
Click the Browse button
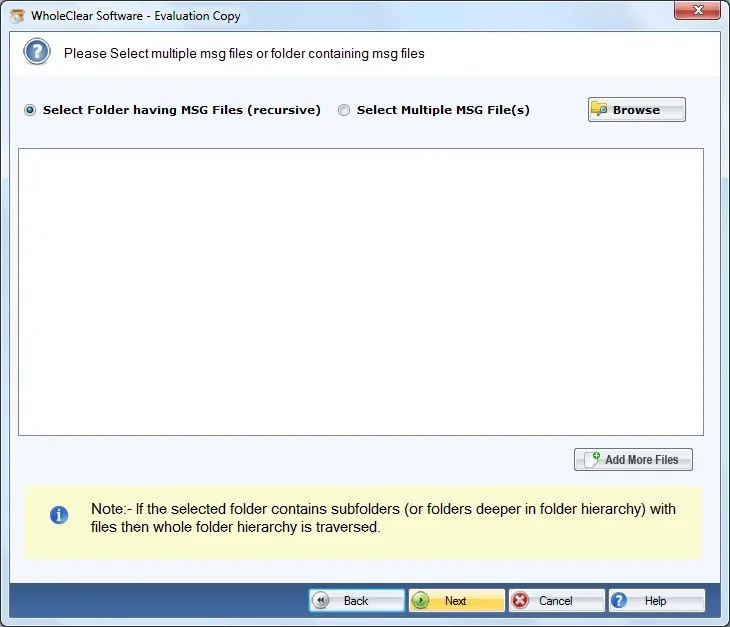pos(636,110)
